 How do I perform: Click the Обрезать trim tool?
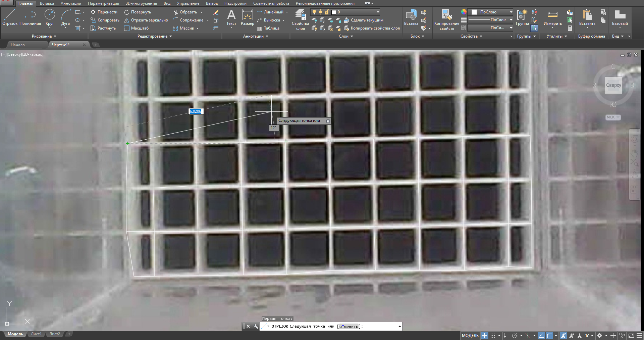point(185,12)
